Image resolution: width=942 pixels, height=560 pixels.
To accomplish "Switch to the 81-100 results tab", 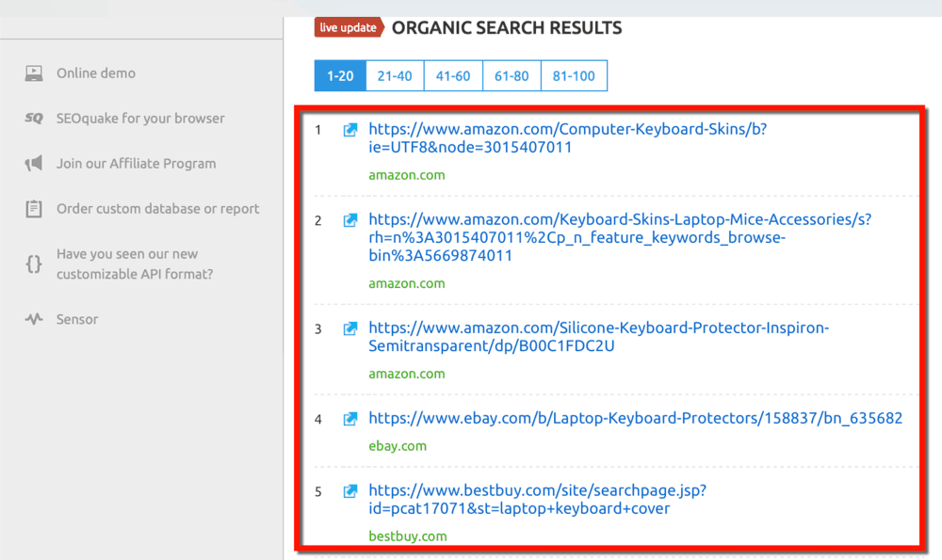I will point(574,75).
